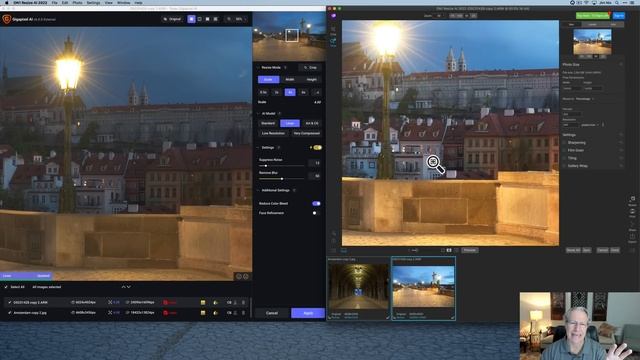Click the Crop tool button in Gigapixel
Viewport: 640px width, 360px height.
[x=310, y=67]
